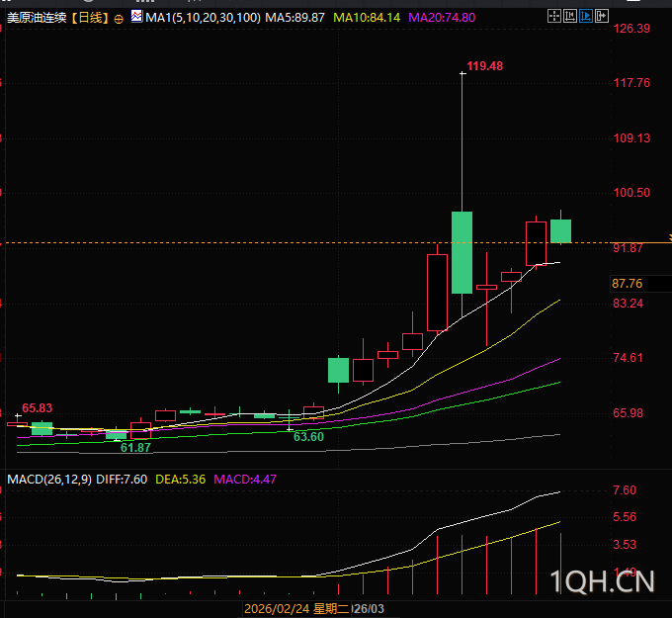Click the MACD:4.47 value

245,479
